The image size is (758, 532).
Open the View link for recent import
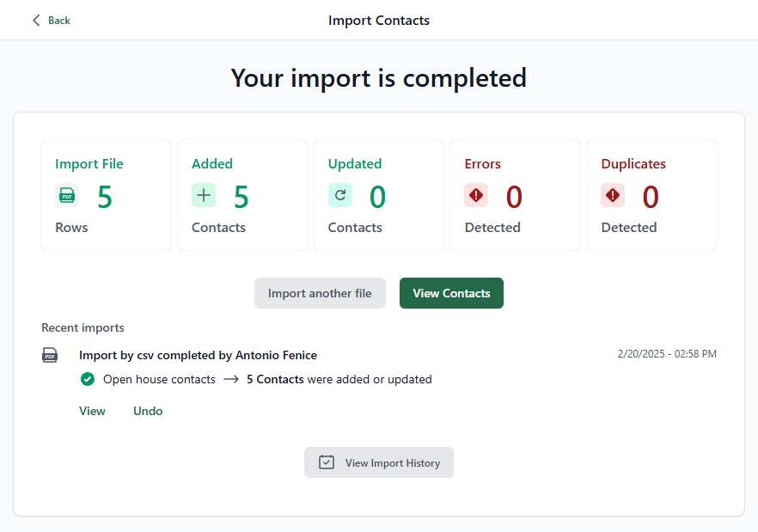pyautogui.click(x=92, y=411)
